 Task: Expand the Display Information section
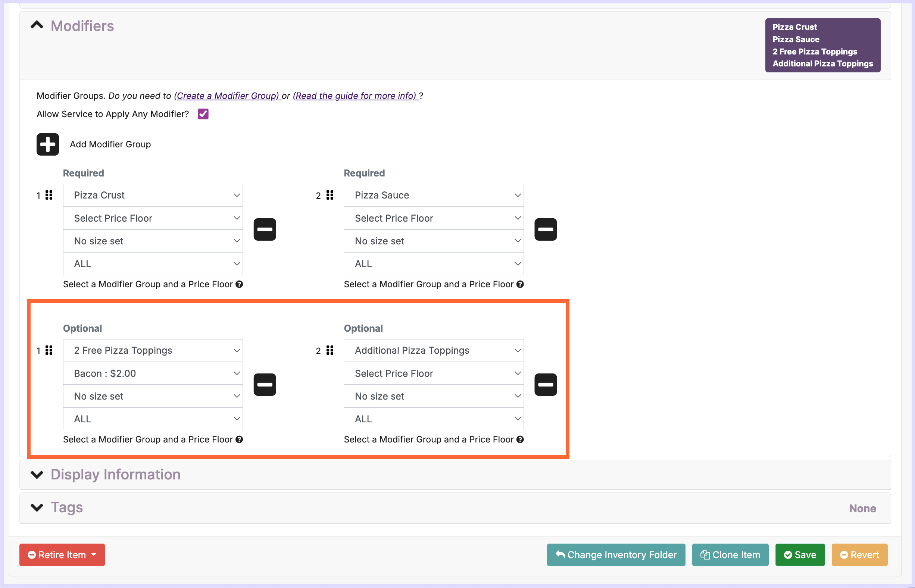coord(37,474)
